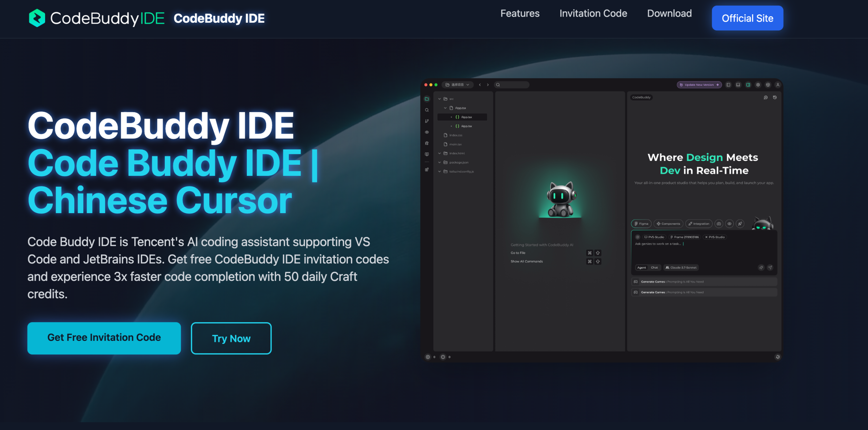The width and height of the screenshot is (868, 430).
Task: Click the @ mention icon in prompt box
Action: tap(637, 237)
